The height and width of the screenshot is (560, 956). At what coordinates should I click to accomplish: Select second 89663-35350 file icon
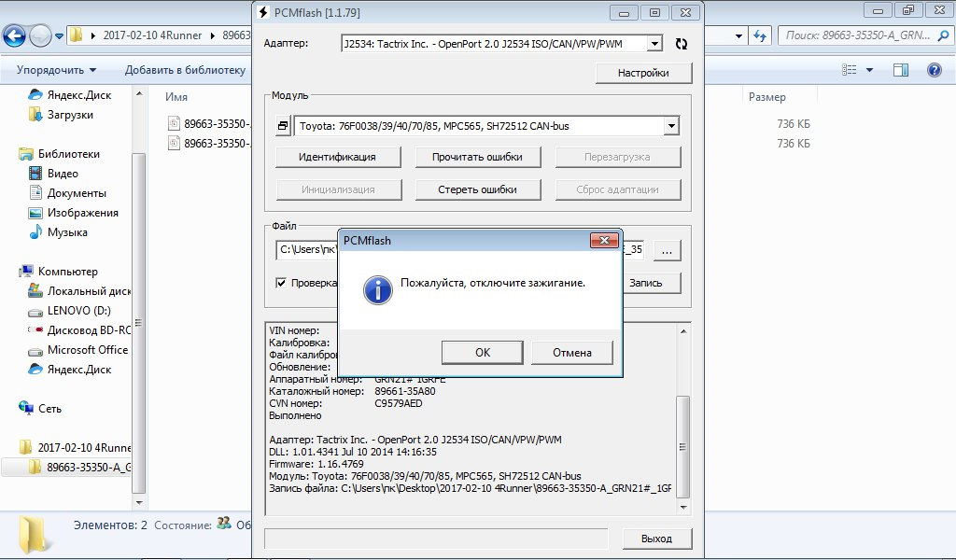click(x=174, y=143)
